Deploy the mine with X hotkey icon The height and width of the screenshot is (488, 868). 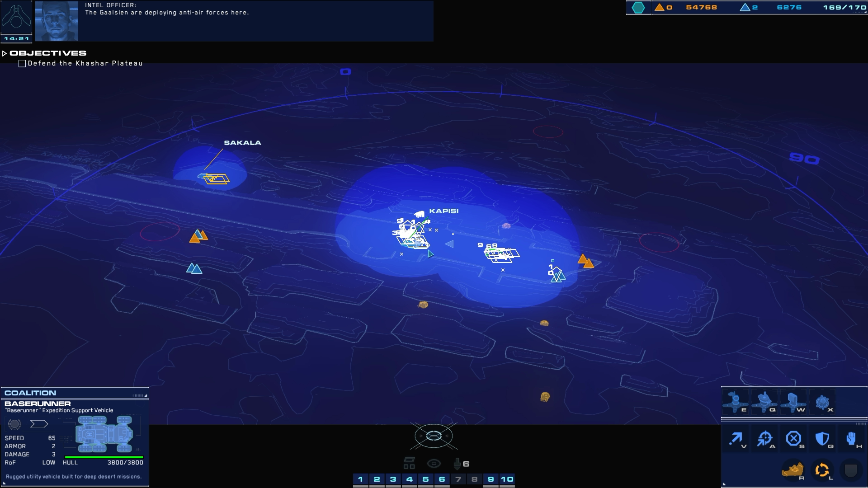click(822, 402)
